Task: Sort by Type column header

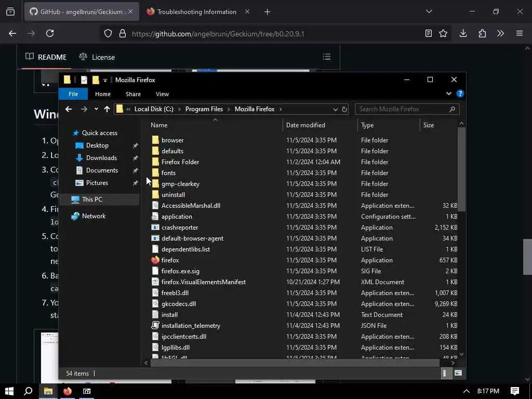Action: pos(367,125)
